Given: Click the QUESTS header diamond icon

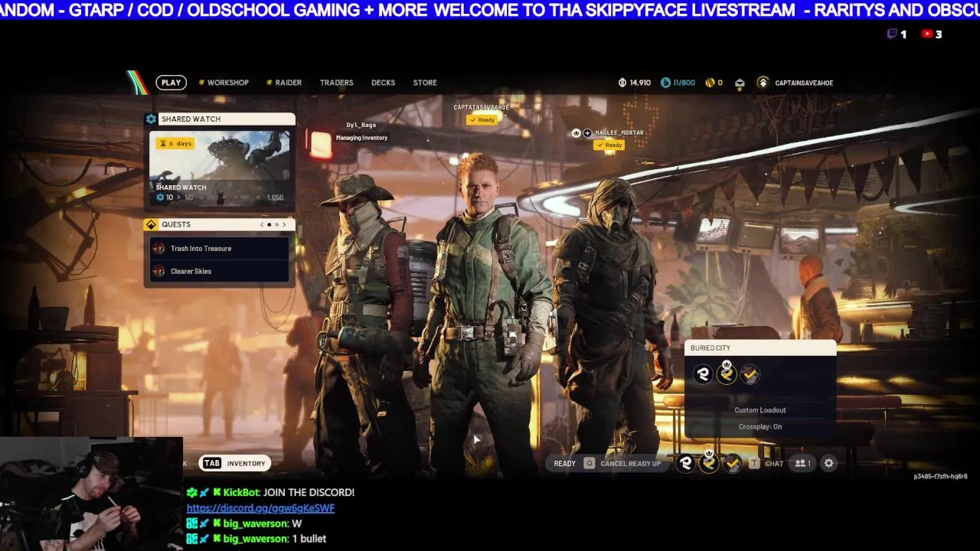Looking at the screenshot, I should coord(152,224).
